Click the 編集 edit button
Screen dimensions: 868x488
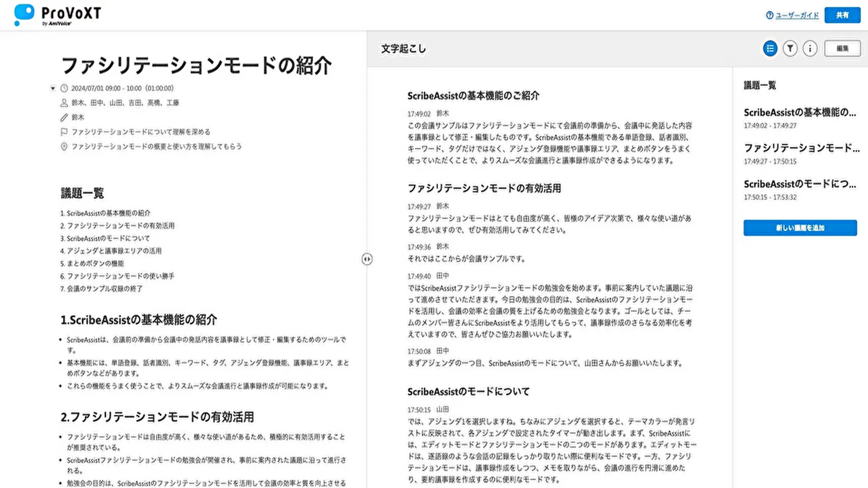[842, 48]
